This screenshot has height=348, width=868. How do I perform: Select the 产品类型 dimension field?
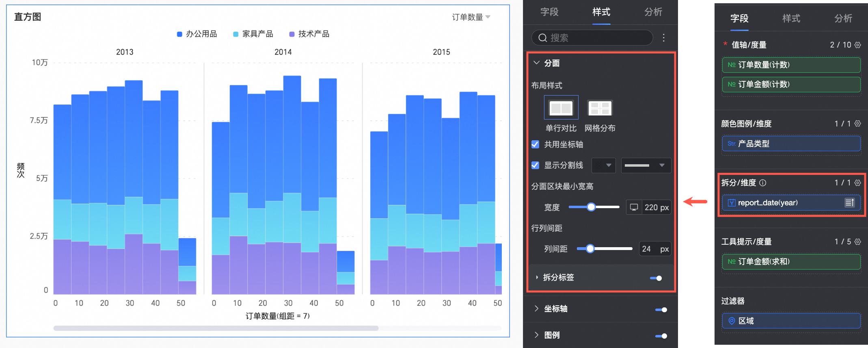(791, 144)
